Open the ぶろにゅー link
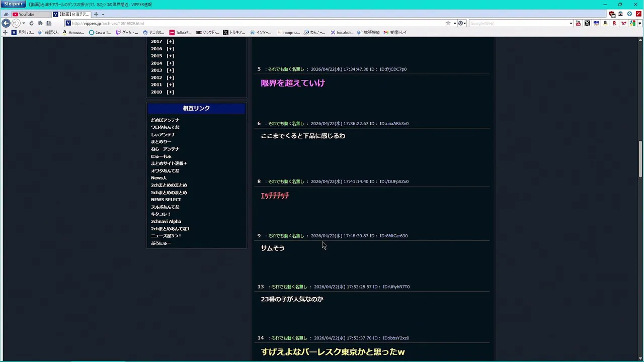Viewport: 644px width, 362px height. coord(161,243)
